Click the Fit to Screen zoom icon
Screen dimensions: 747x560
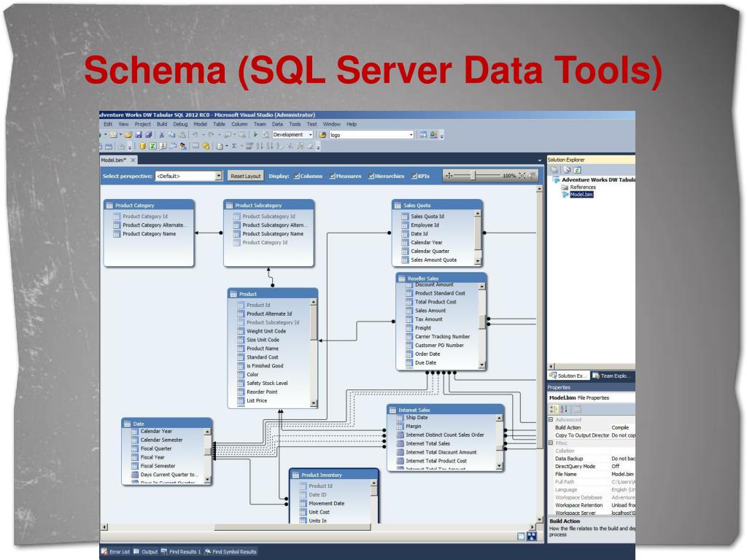coord(522,176)
